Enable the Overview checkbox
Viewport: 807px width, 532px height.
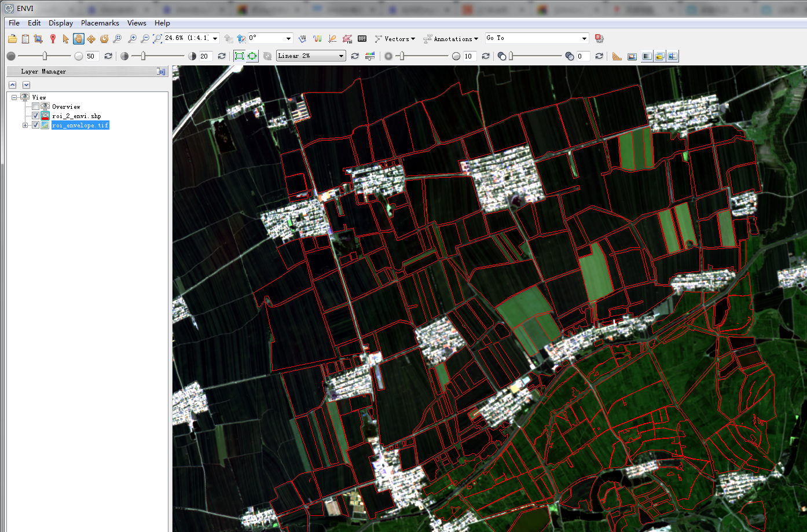tap(35, 107)
